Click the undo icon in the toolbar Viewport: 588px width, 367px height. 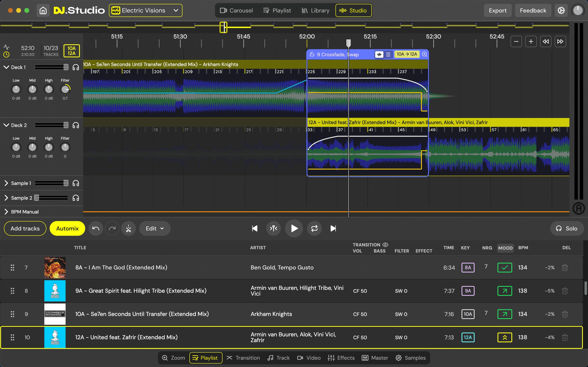96,228
